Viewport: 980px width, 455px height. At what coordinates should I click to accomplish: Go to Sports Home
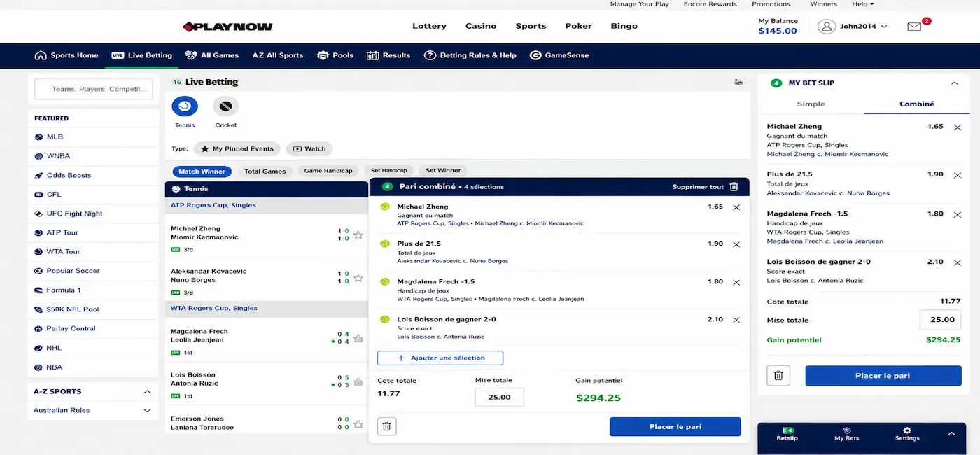pyautogui.click(x=66, y=55)
